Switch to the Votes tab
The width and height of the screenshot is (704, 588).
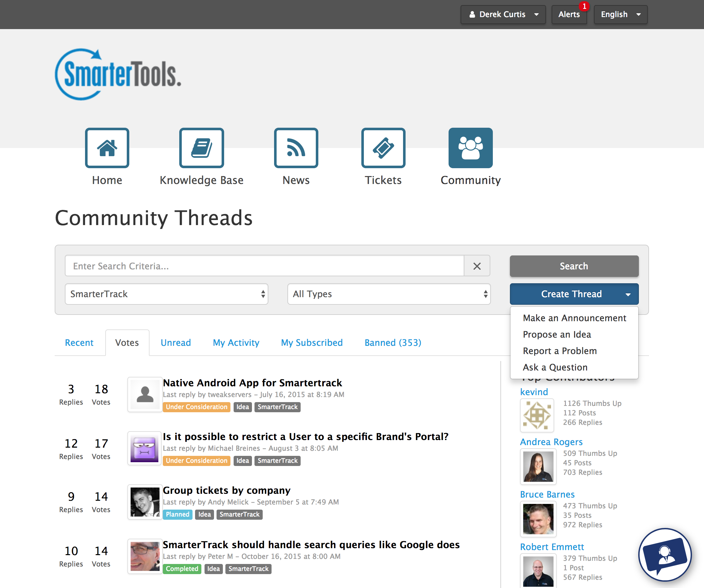[x=127, y=343]
